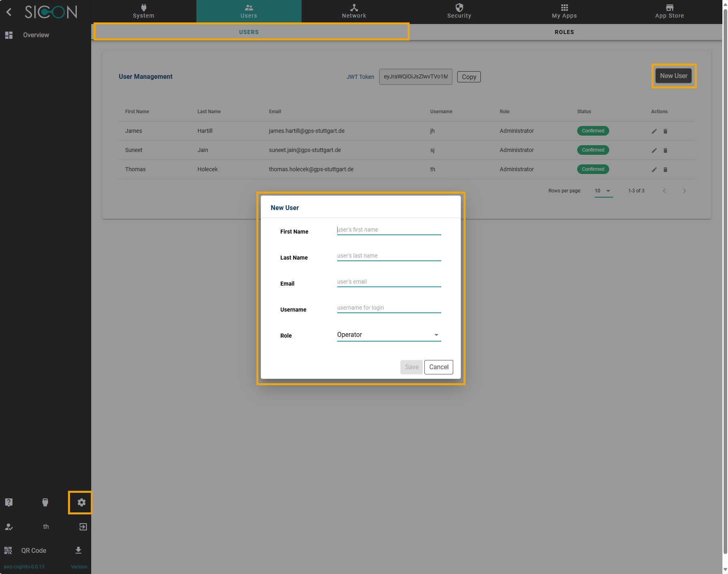Open the help question mark icon
This screenshot has width=728, height=574.
[9, 502]
